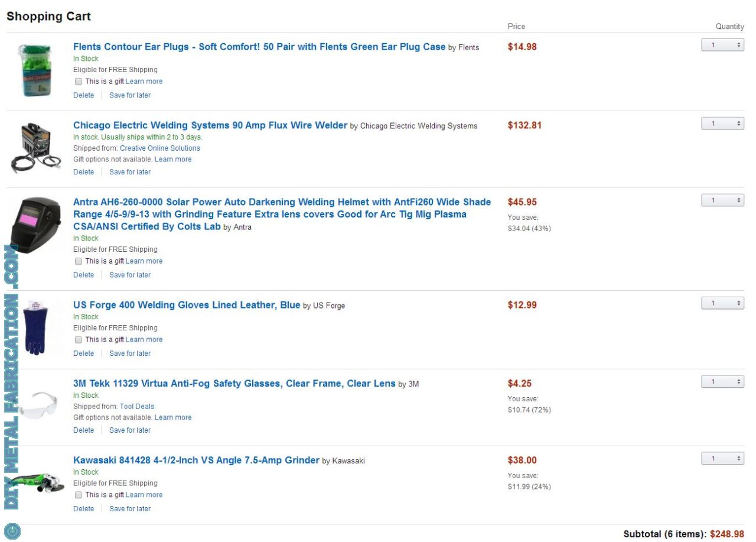Image resolution: width=756 pixels, height=542 pixels.
Task: Delete the 3M safety glasses from cart
Action: coord(83,430)
